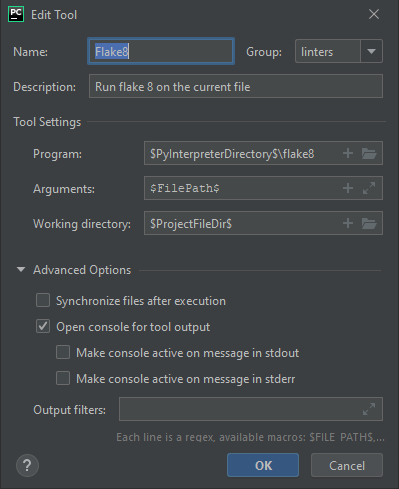399x489 pixels.
Task: Expand the Output filters editor
Action: [x=369, y=409]
